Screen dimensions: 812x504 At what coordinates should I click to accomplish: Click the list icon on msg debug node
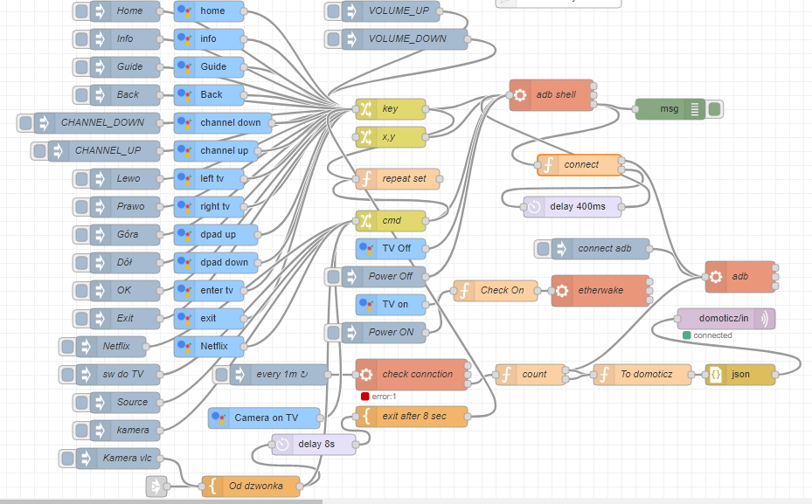click(x=695, y=109)
